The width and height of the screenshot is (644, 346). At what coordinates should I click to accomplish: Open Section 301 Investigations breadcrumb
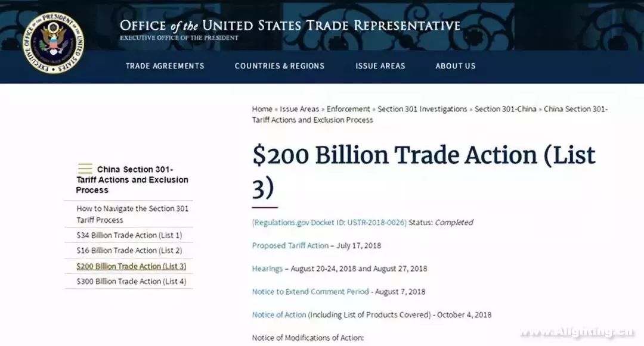tap(422, 109)
